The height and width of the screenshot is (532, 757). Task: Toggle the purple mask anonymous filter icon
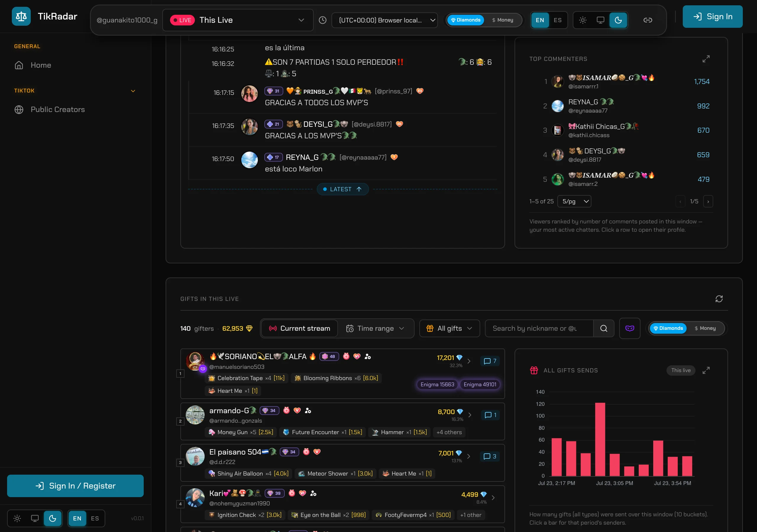(x=630, y=328)
